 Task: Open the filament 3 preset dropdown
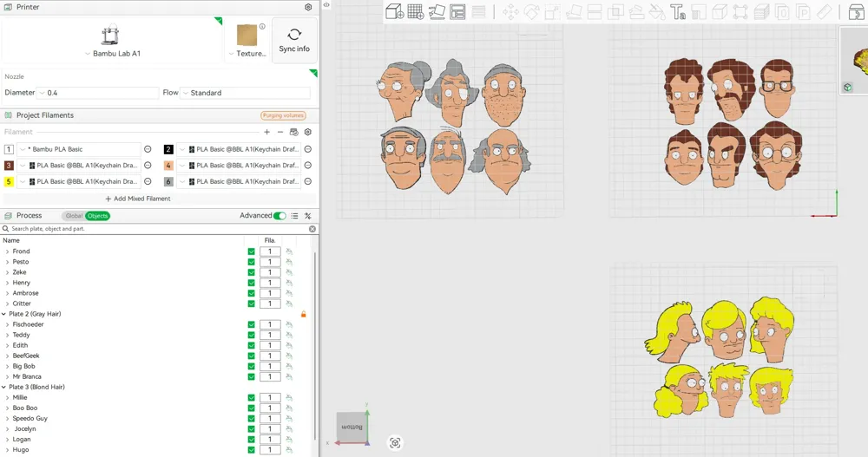(x=79, y=166)
